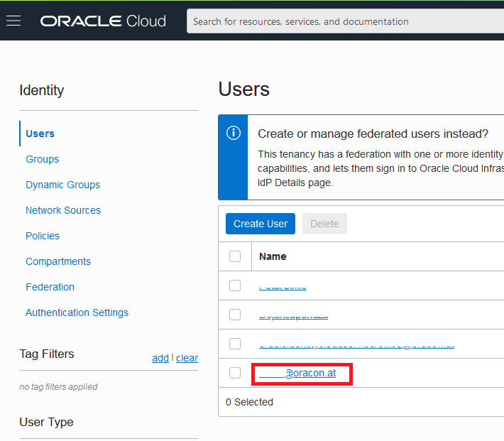This screenshot has width=504, height=441.
Task: Open Network Sources page
Action: point(63,210)
